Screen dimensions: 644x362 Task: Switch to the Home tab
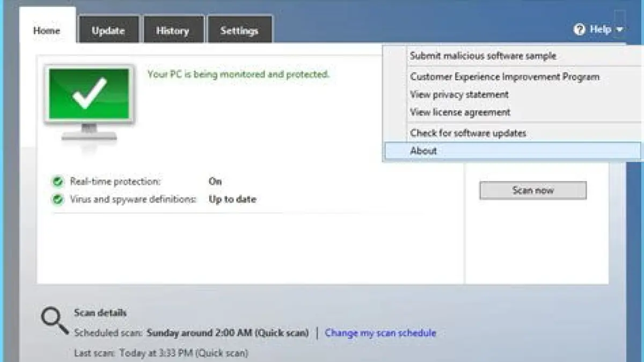tap(46, 31)
